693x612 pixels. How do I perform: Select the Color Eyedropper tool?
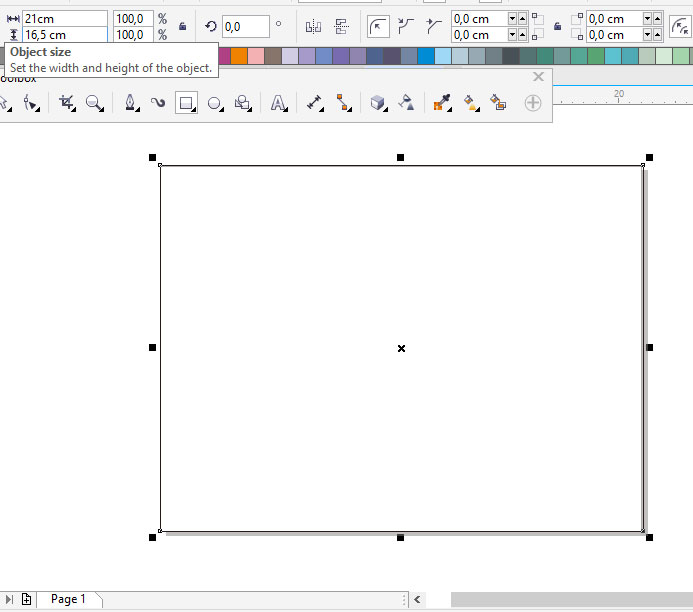(x=442, y=103)
